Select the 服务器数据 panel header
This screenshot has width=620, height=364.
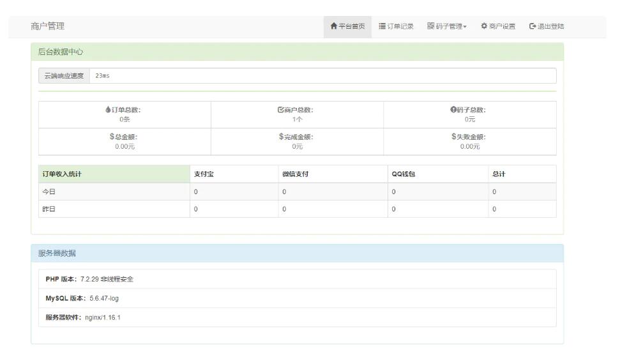(297, 253)
